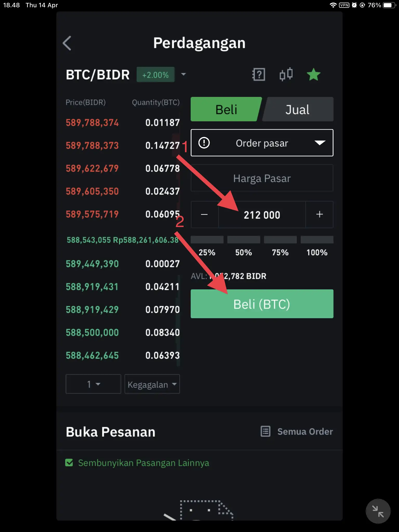Click the warning icon in Order pasar field
This screenshot has height=532, width=399.
204,143
